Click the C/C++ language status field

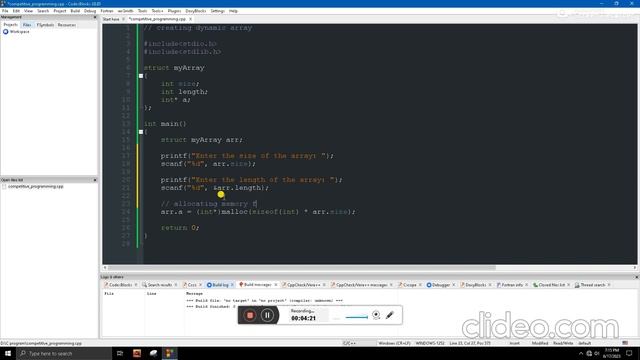tap(349, 343)
